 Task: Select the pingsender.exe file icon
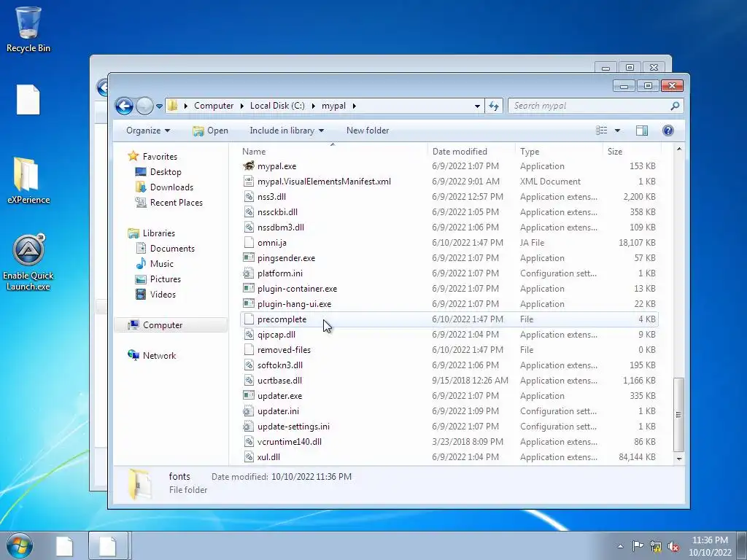tap(249, 257)
